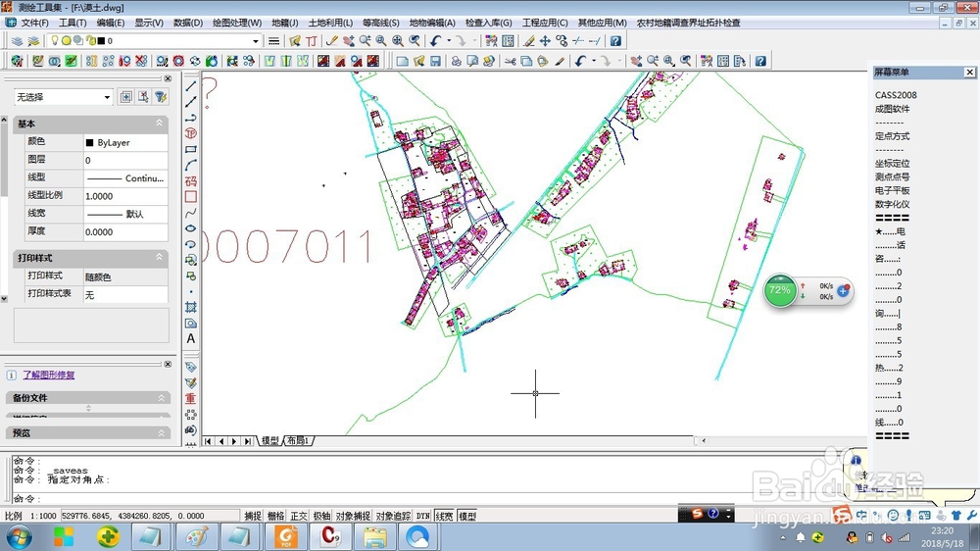Toggle 极轴 polar tracking in status bar

click(321, 516)
